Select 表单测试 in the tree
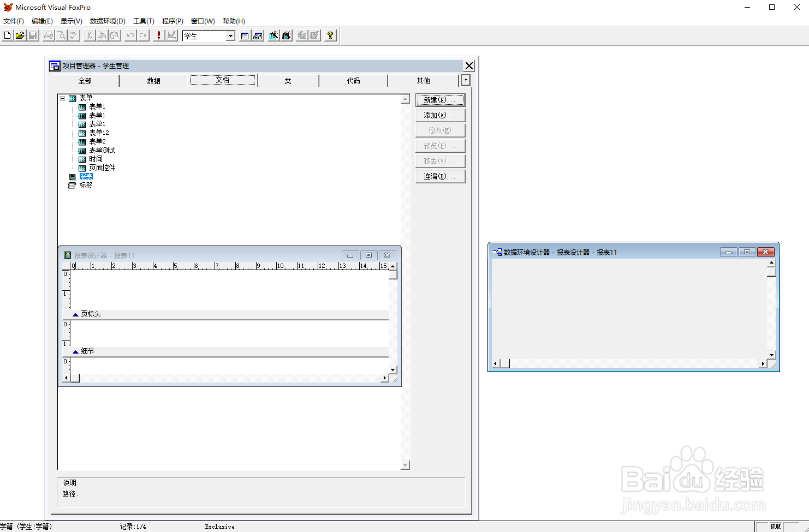The image size is (809, 532). [102, 151]
